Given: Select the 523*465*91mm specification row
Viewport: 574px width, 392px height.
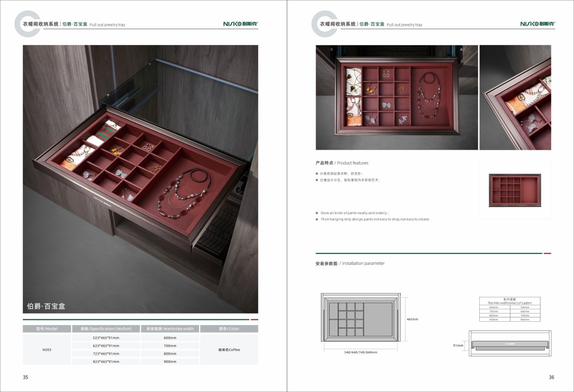Looking at the screenshot, I should (x=106, y=338).
